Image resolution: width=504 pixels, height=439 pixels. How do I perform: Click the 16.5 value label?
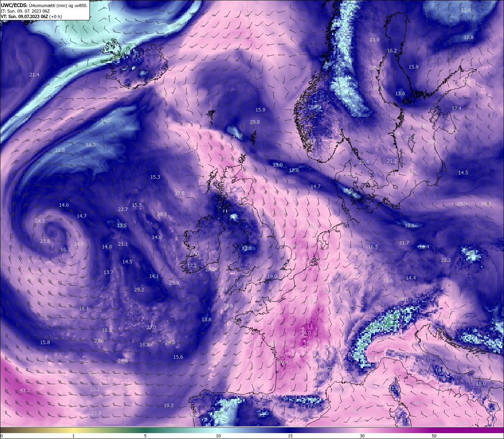pyautogui.click(x=373, y=247)
